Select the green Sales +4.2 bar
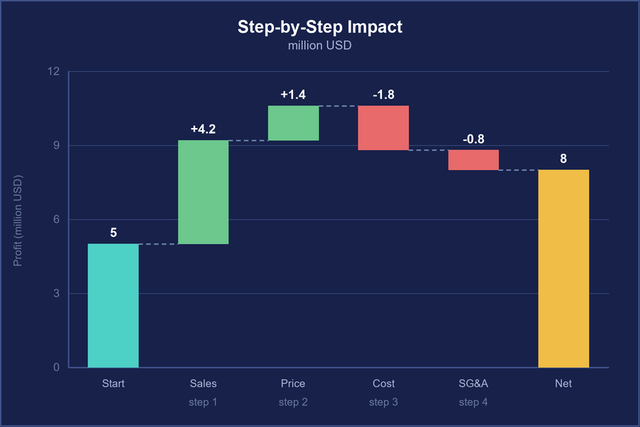This screenshot has width=640, height=427. click(203, 192)
